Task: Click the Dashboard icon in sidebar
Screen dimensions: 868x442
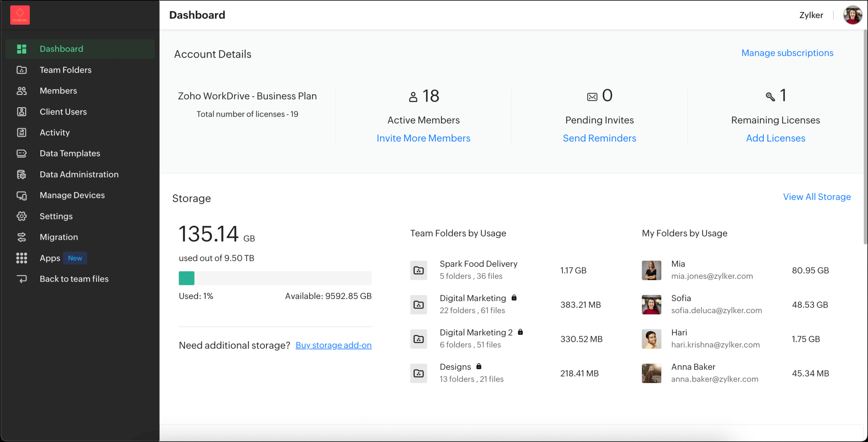Action: 21,49
